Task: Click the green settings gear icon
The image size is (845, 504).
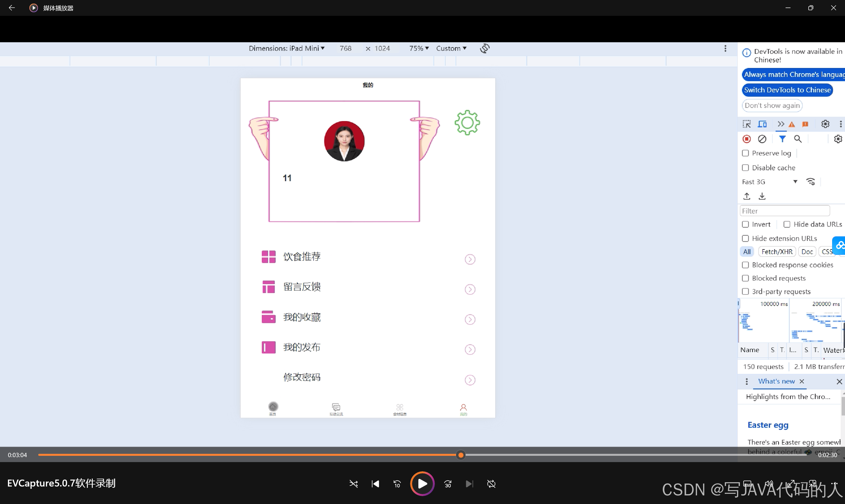Action: pyautogui.click(x=467, y=122)
